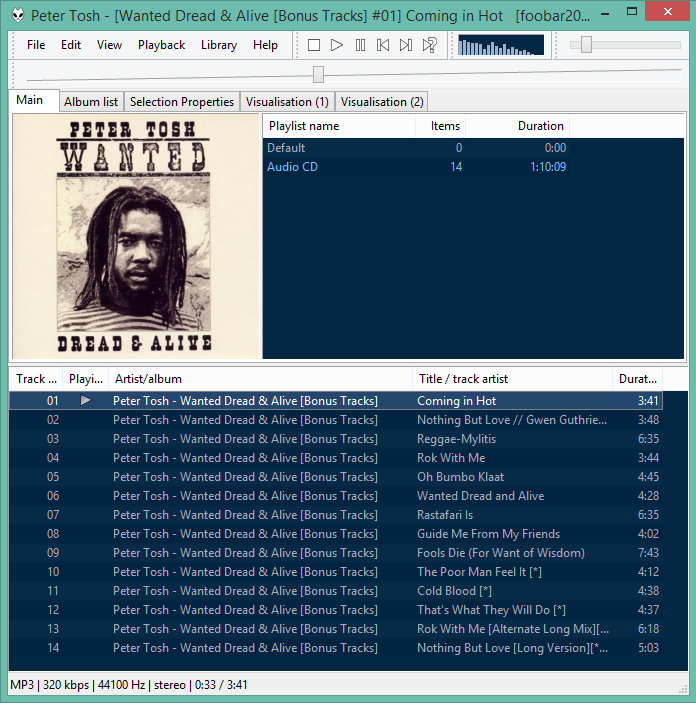Click track number 11 in track list
Image resolution: width=696 pixels, height=703 pixels.
tap(53, 591)
